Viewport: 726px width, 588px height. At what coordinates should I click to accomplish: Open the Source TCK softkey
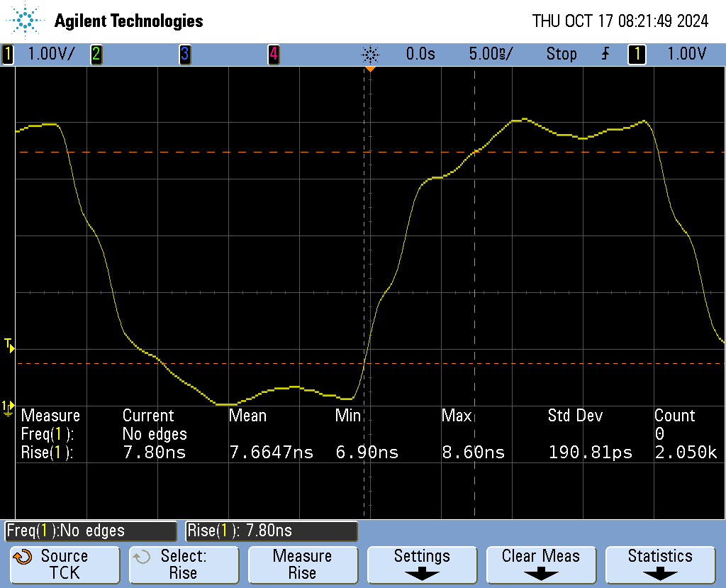[x=64, y=564]
